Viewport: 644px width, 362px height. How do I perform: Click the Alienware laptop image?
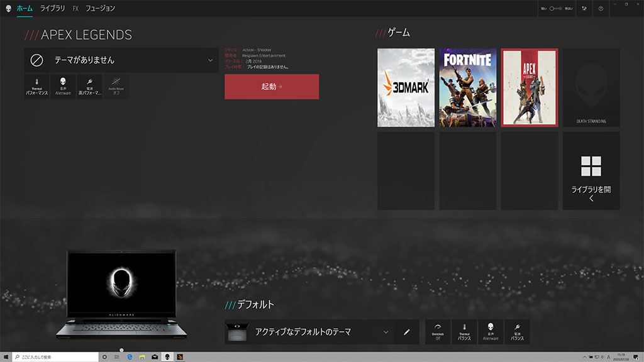[121, 294]
